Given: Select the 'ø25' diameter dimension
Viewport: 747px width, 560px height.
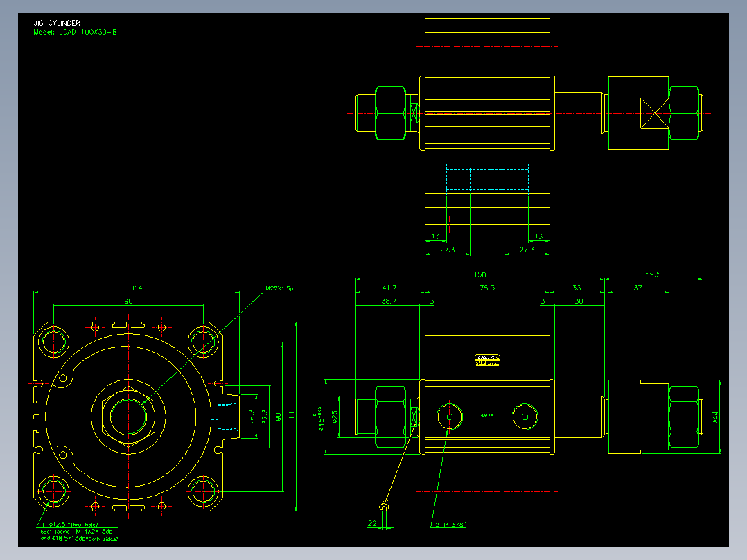Looking at the screenshot, I should pyautogui.click(x=335, y=417).
